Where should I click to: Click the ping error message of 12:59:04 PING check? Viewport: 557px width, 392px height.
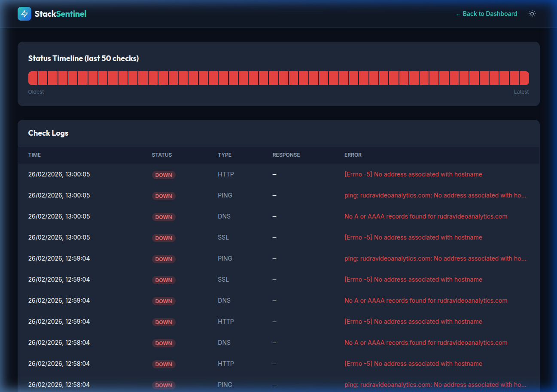435,258
